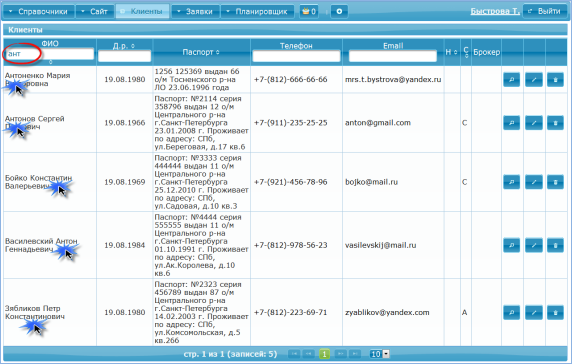The image size is (572, 364).
Task: Edit the Антонов Сергей record
Action: [534, 123]
